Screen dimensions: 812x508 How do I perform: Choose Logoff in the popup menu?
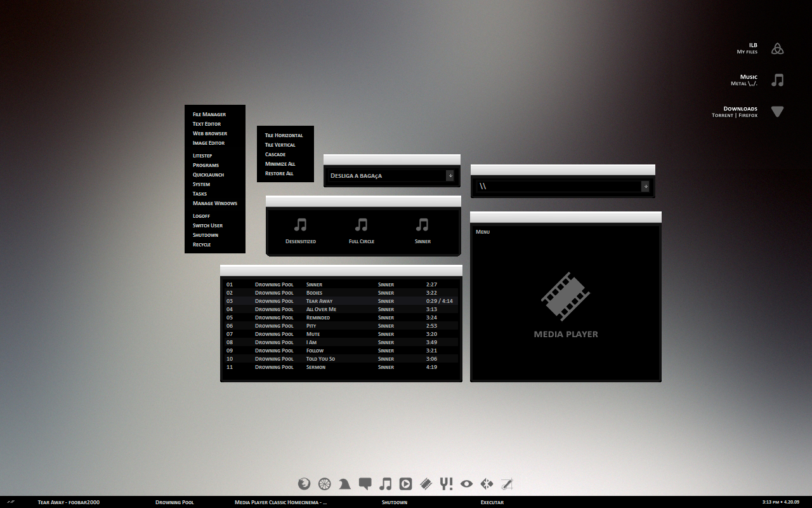(x=201, y=216)
